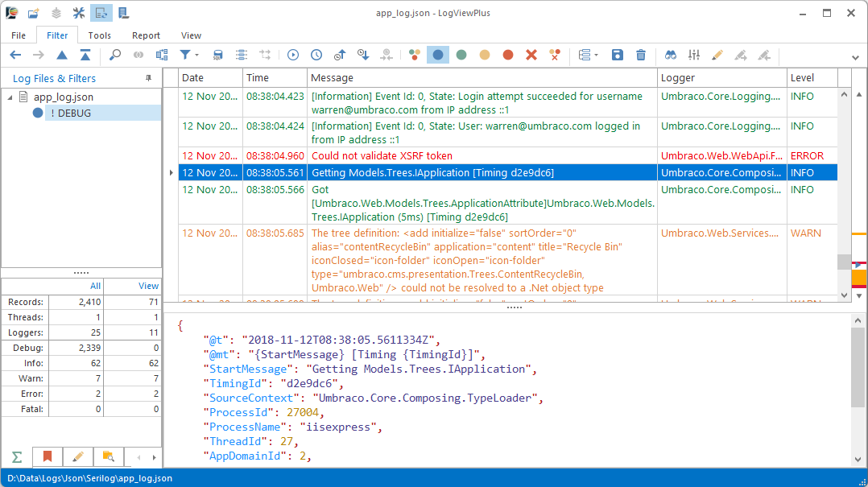Click the blue floppy disk save icon
The width and height of the screenshot is (868, 487).
point(618,55)
